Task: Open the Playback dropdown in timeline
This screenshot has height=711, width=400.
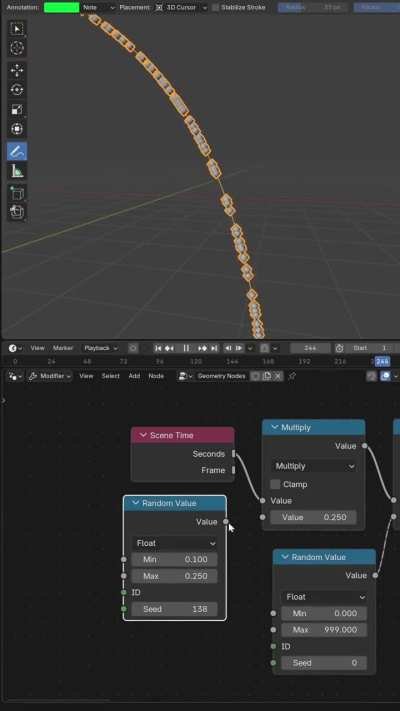Action: coord(101,348)
